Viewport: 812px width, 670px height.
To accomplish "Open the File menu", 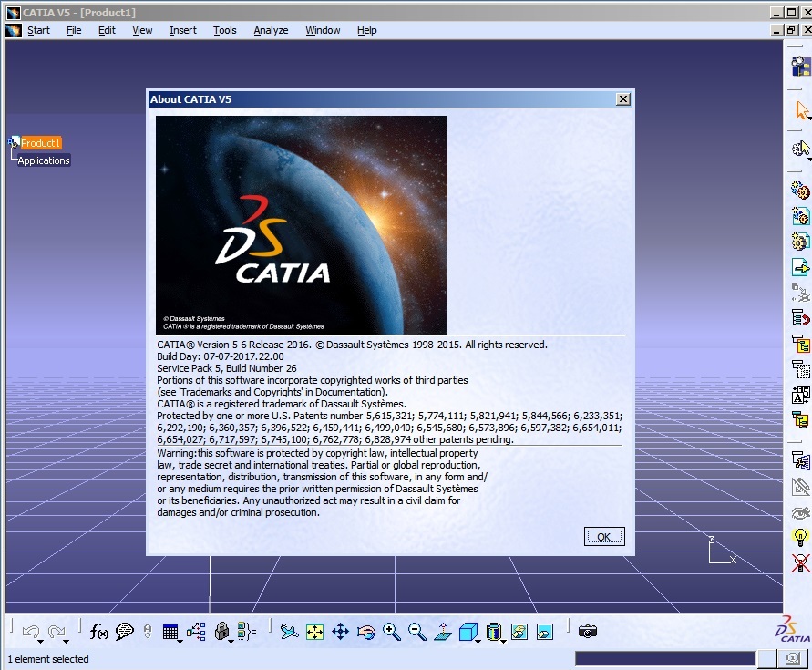I will click(x=74, y=30).
